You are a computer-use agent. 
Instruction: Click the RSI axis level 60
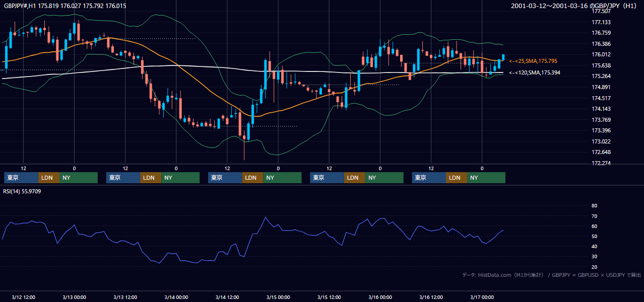click(x=594, y=226)
